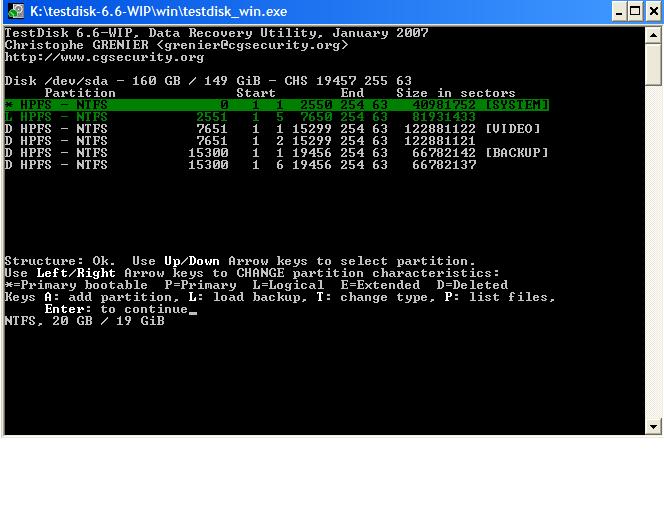Click the 'L=Logical' legend text

click(x=288, y=285)
